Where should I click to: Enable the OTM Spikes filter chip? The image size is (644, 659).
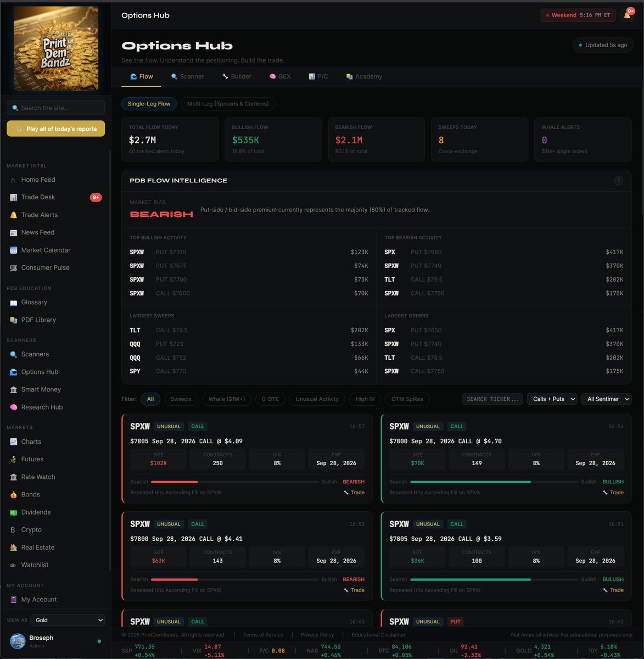point(407,399)
